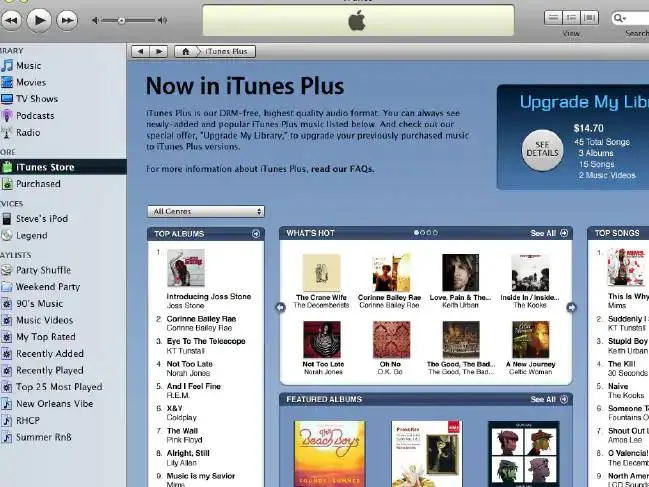Open the Party Shuffle playlist
Screen dimensions: 649x487
42,270
